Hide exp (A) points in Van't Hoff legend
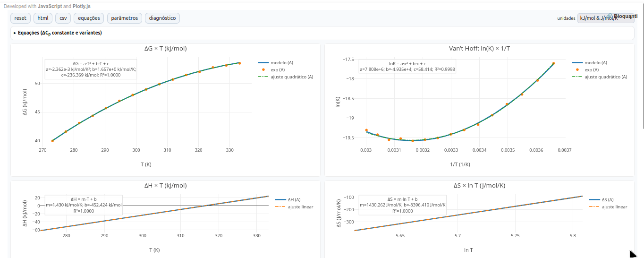This screenshot has width=644, height=258. pyautogui.click(x=592, y=70)
